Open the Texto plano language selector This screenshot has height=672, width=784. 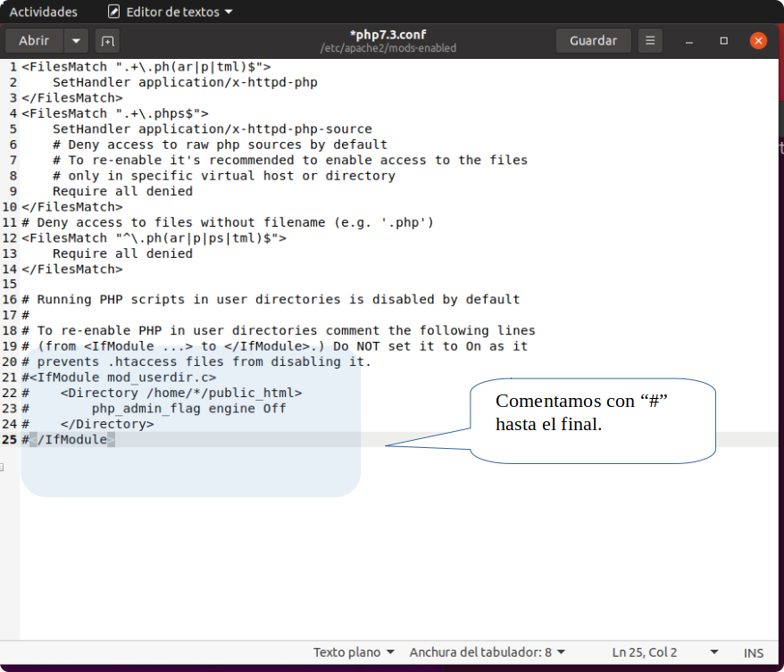coord(354,652)
